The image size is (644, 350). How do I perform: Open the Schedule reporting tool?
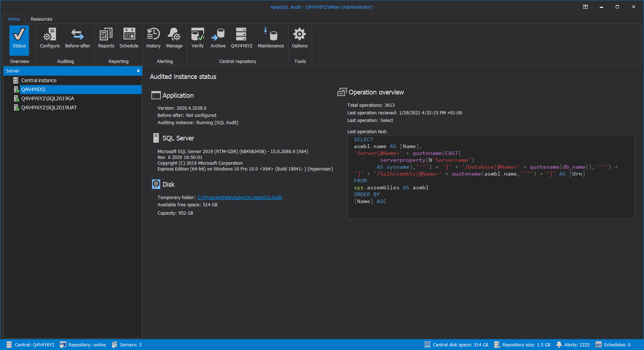click(129, 38)
